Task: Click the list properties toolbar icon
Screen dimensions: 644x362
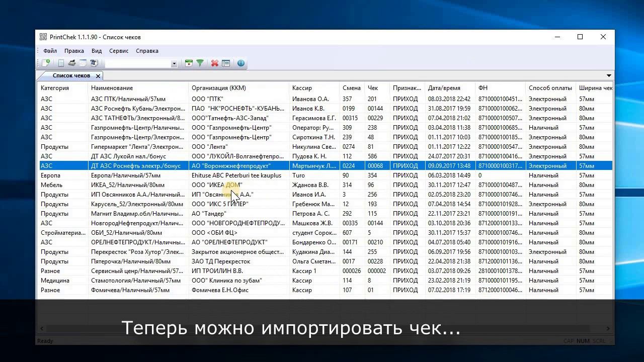Action: pyautogui.click(x=226, y=63)
